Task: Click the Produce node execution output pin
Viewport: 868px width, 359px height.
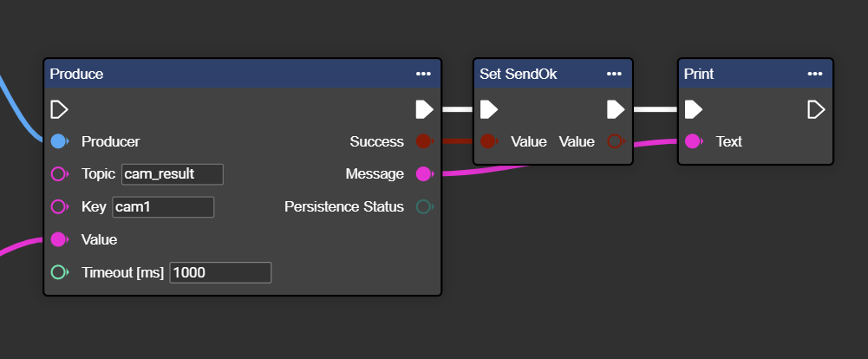Action: 424,109
